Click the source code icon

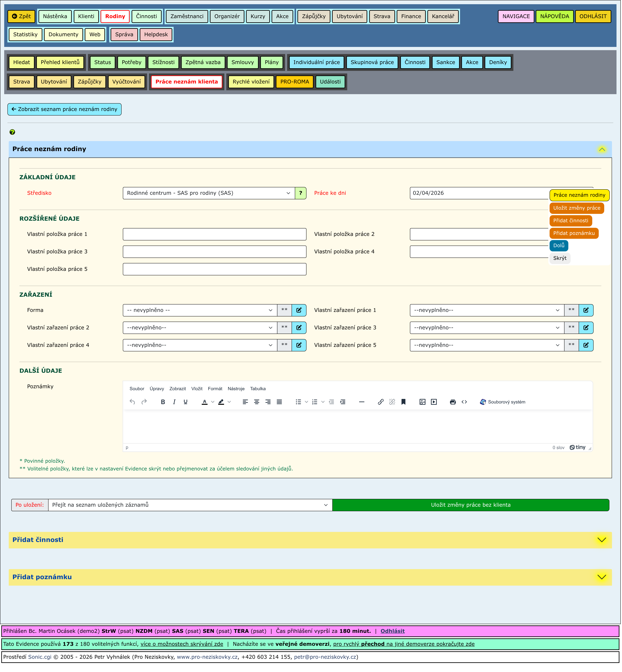pos(464,402)
